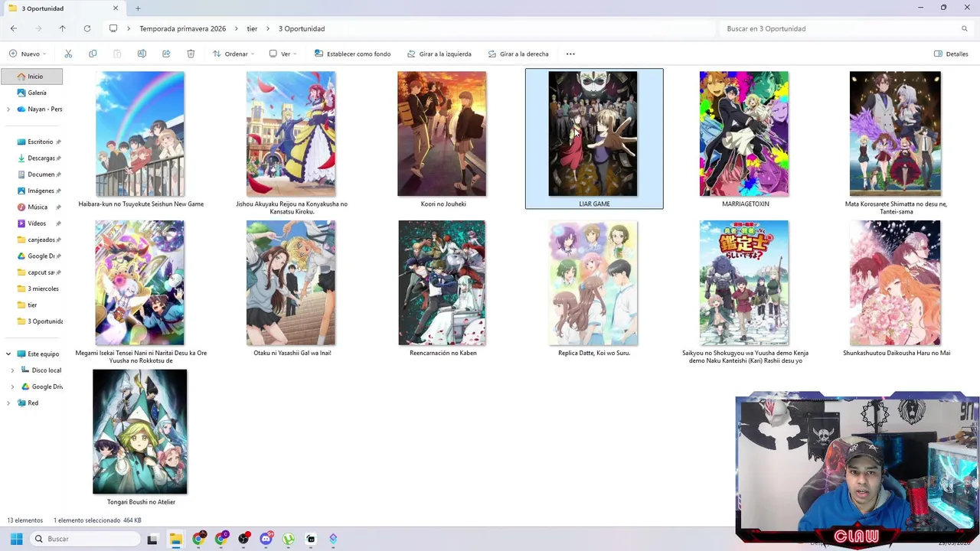
Task: Select the Koori no Jouheki image
Action: [442, 134]
